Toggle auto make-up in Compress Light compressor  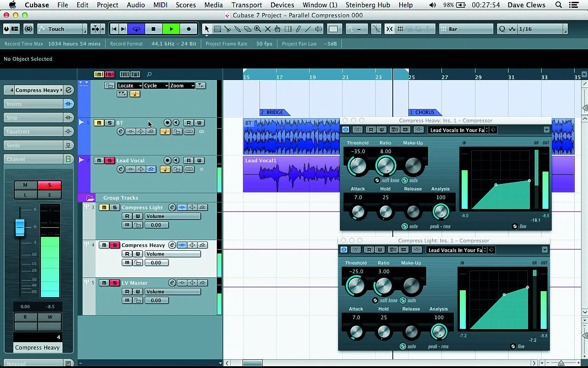(403, 300)
